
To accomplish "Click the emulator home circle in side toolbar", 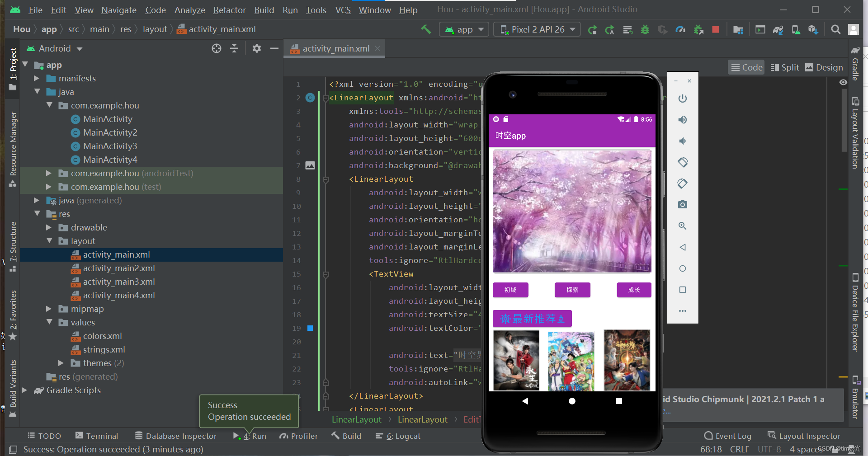I will point(683,268).
